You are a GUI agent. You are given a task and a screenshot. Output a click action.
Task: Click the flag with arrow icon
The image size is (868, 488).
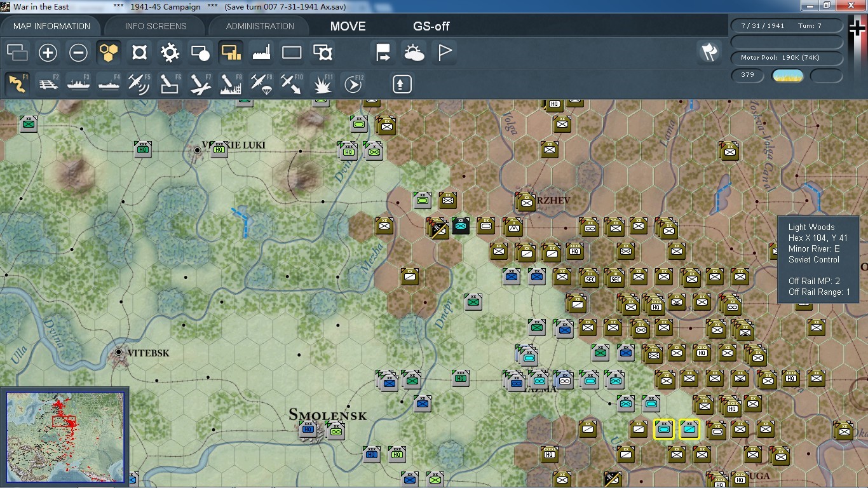pyautogui.click(x=383, y=53)
